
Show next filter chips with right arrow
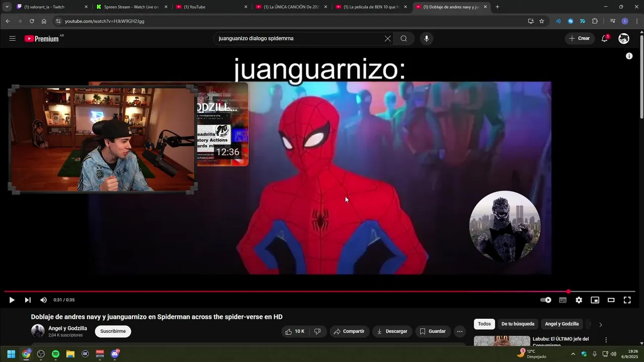point(600,325)
